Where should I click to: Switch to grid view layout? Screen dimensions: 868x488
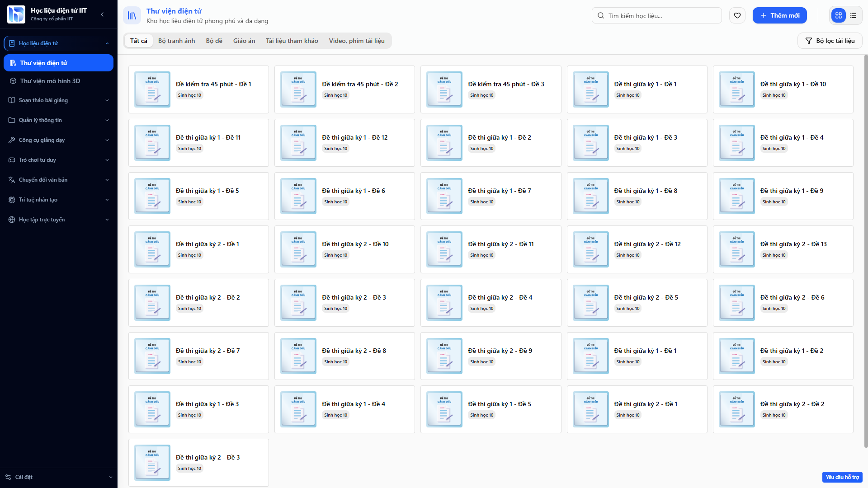(x=838, y=15)
